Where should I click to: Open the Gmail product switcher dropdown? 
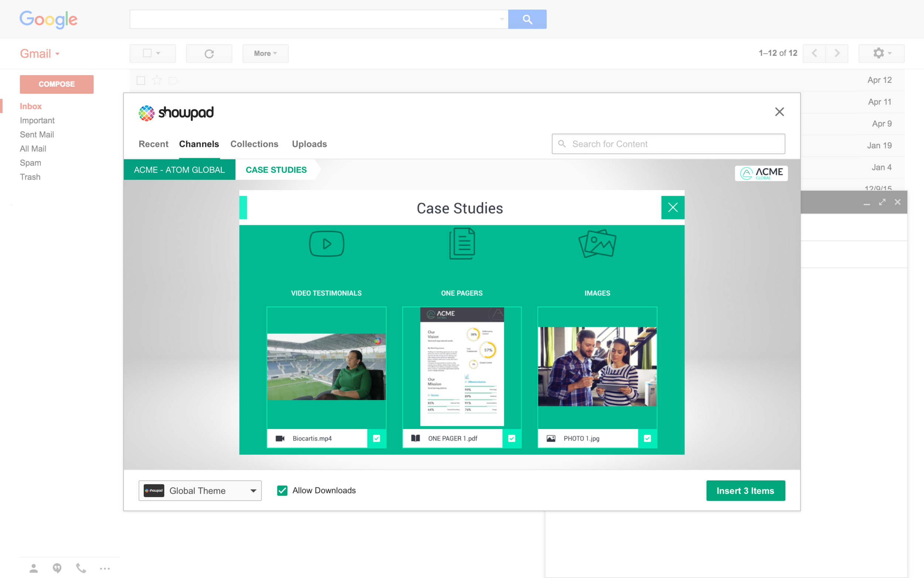coord(40,54)
